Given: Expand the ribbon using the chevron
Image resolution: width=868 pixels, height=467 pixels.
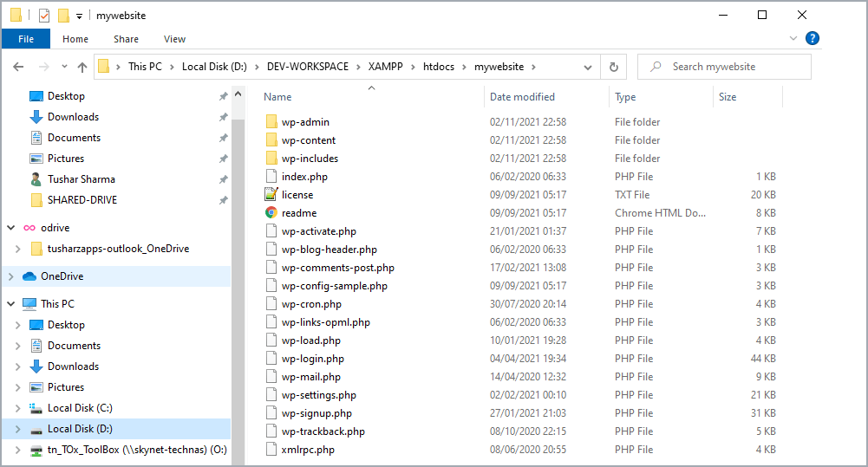Looking at the screenshot, I should coord(793,39).
